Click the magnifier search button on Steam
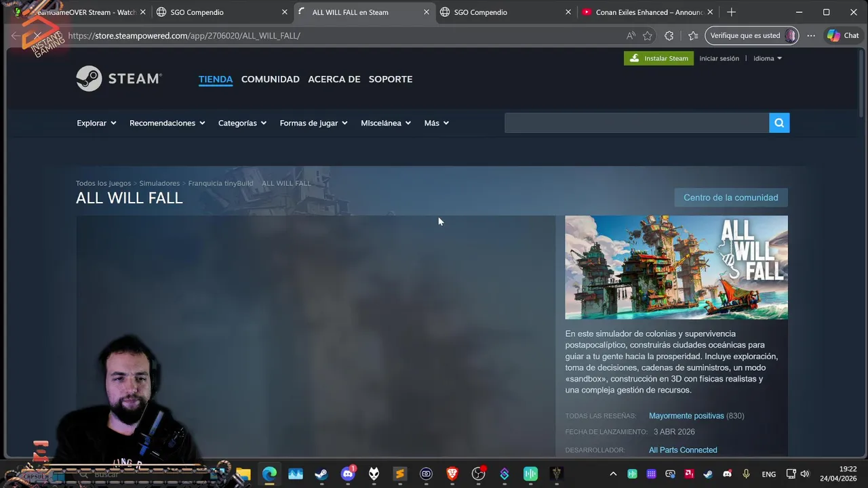Screen dimensions: 868x488 [779, 123]
